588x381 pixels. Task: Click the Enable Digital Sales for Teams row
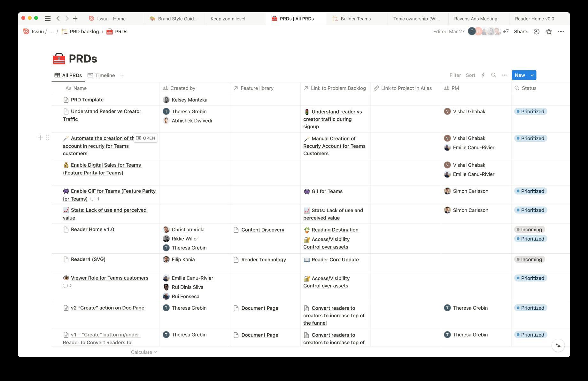(102, 169)
